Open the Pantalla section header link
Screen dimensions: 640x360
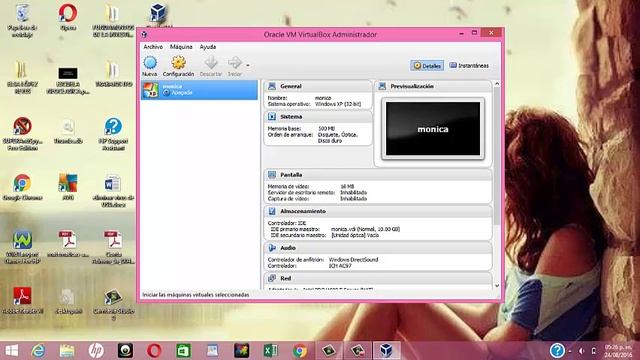(291, 175)
